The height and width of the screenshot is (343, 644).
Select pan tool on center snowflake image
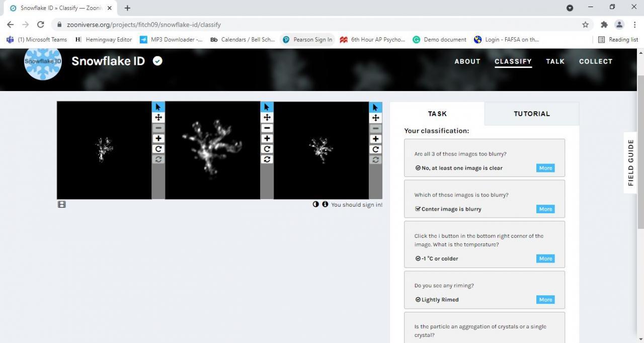tap(267, 117)
